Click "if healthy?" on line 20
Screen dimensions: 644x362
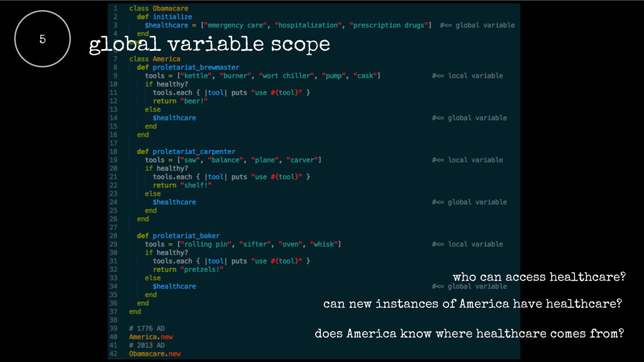click(x=166, y=168)
